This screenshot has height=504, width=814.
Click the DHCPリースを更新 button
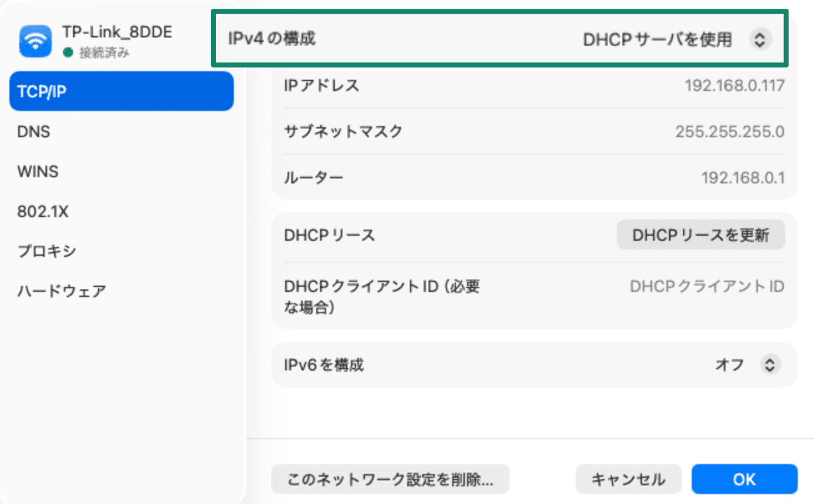click(x=700, y=235)
